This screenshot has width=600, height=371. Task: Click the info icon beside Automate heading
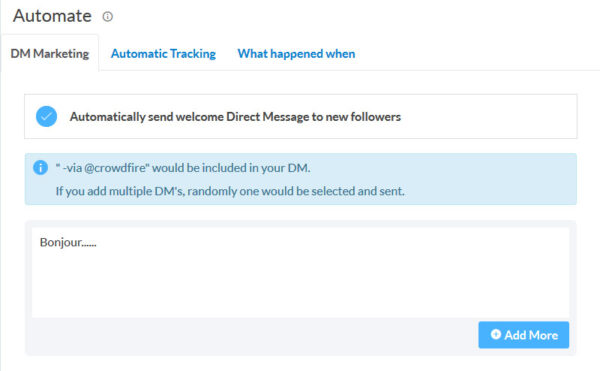108,16
